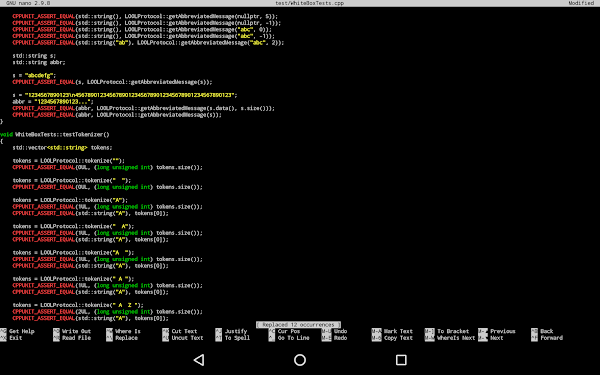
Task: Select the Read File shortcut
Action: pyautogui.click(x=72, y=338)
